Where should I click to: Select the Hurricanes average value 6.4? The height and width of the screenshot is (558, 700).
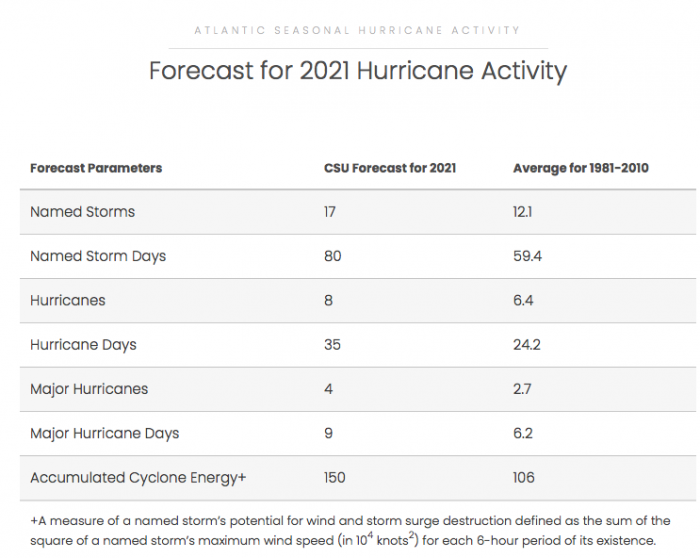525,300
